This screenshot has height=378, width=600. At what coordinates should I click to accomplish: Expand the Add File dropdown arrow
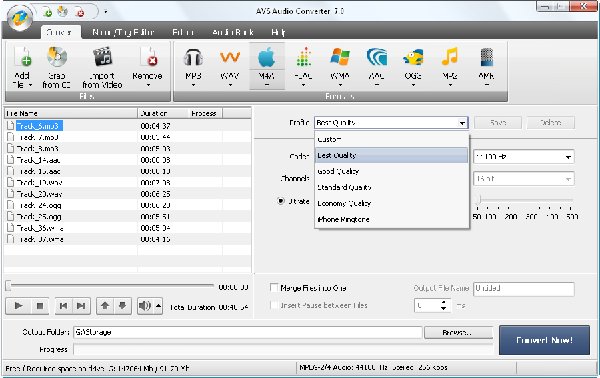click(31, 85)
